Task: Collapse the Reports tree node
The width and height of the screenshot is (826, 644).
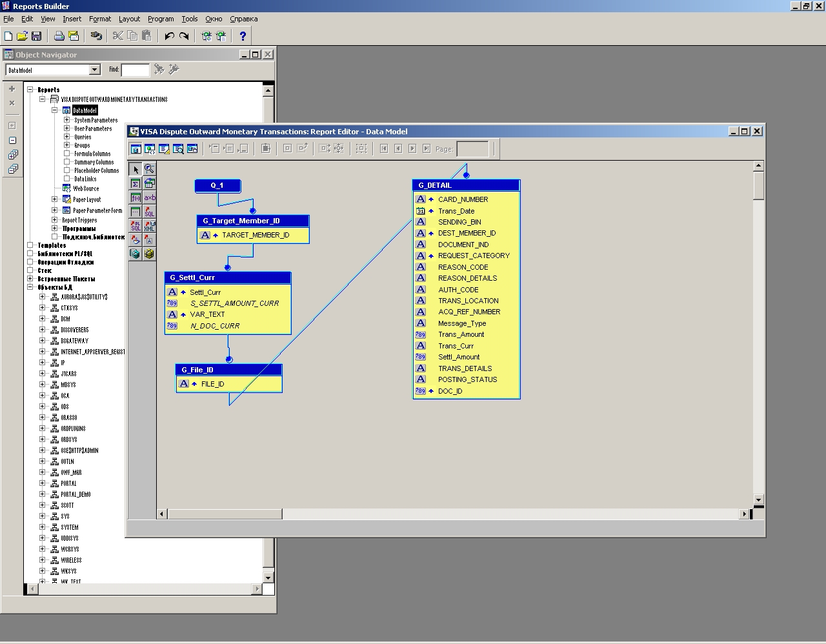Action: pyautogui.click(x=30, y=90)
